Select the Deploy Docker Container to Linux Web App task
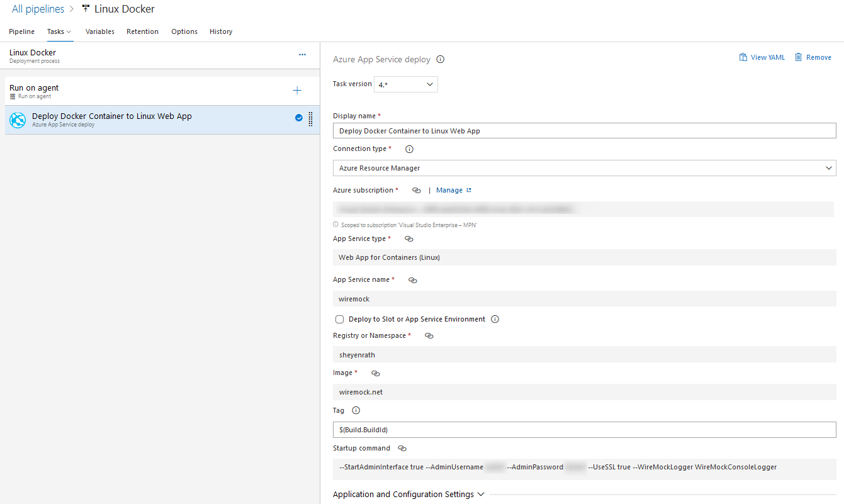This screenshot has height=504, width=844. tap(162, 120)
